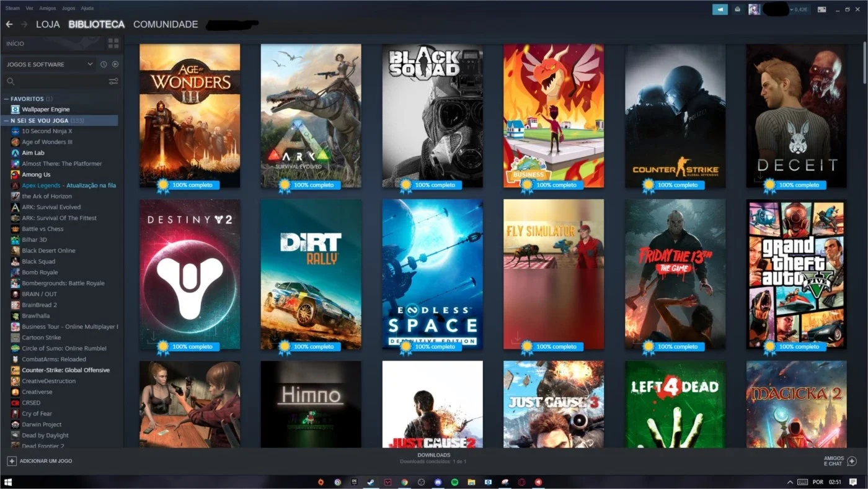
Task: Switch to the Loja tab
Action: tap(48, 24)
